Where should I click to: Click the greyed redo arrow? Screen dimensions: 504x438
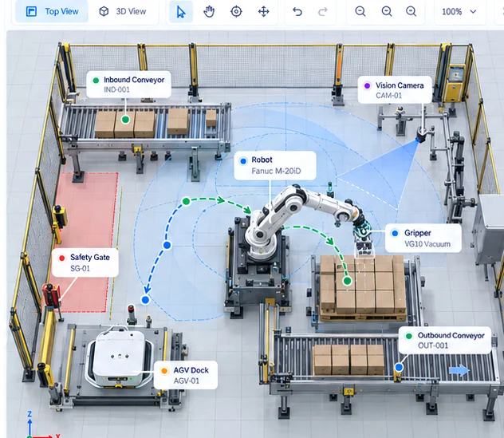click(x=323, y=12)
